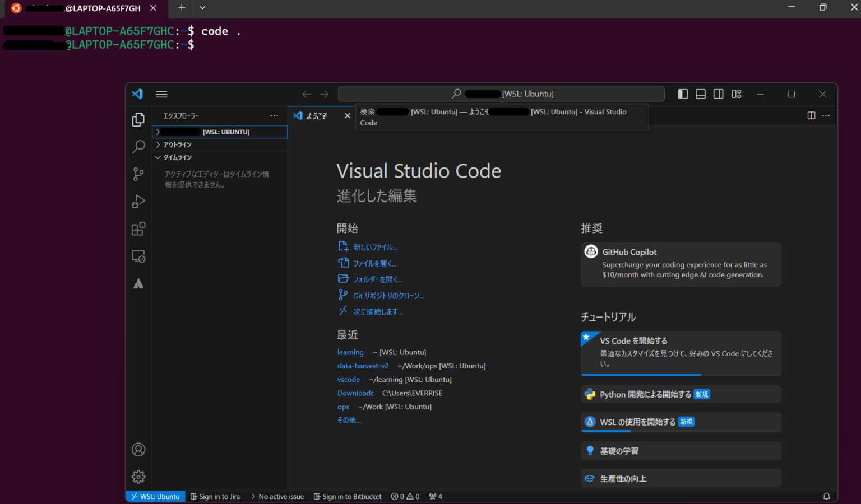Click No active issue status item
The width and height of the screenshot is (861, 504).
[277, 497]
